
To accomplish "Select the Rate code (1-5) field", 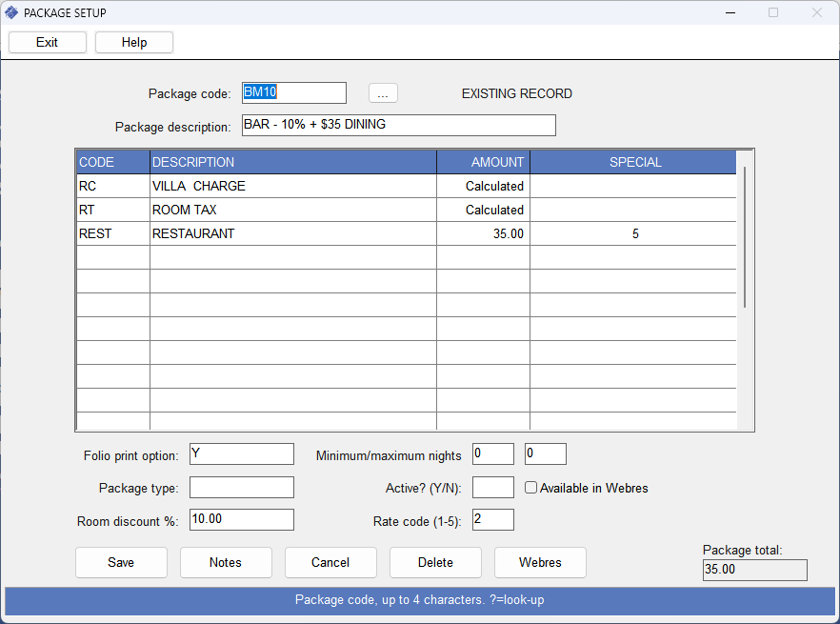I will pyautogui.click(x=492, y=519).
